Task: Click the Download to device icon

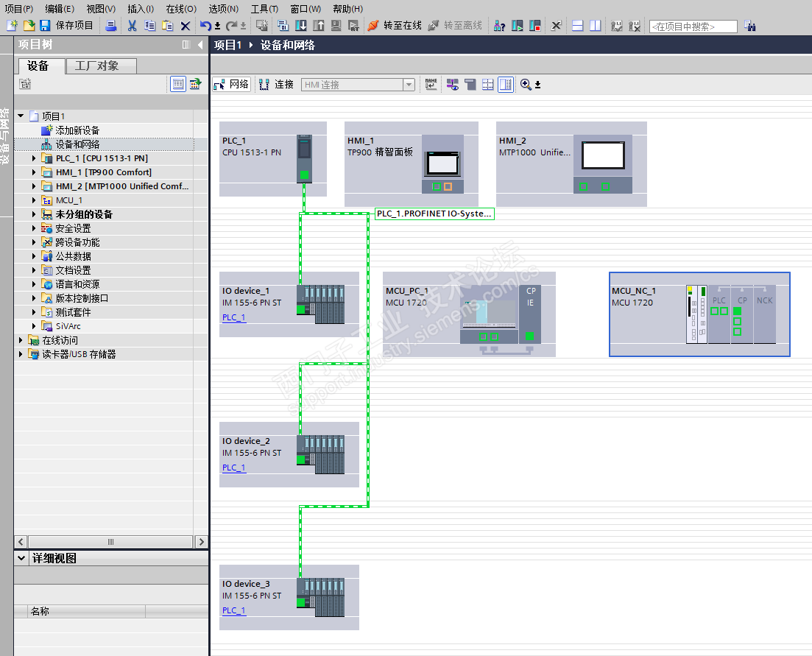Action: [x=301, y=26]
